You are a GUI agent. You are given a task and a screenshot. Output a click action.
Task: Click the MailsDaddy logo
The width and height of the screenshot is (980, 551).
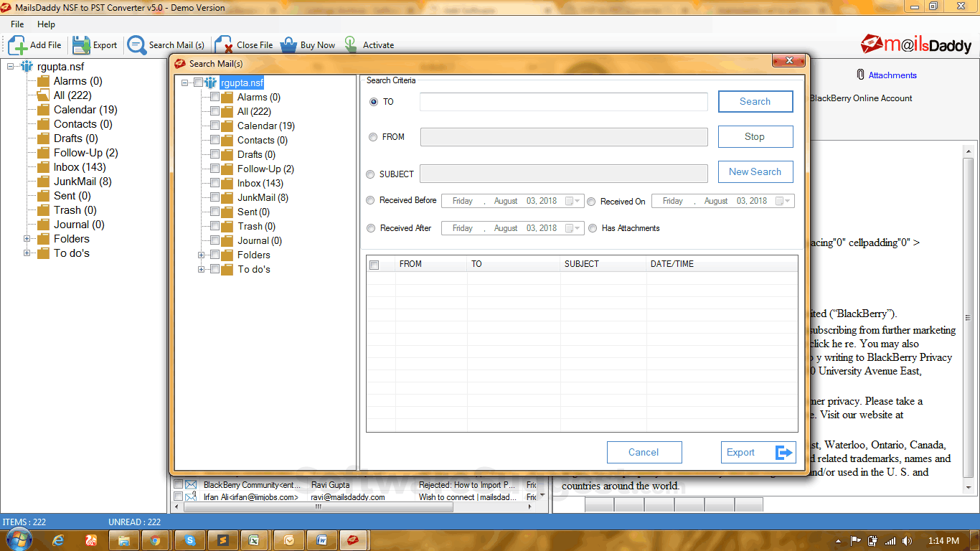pyautogui.click(x=916, y=44)
